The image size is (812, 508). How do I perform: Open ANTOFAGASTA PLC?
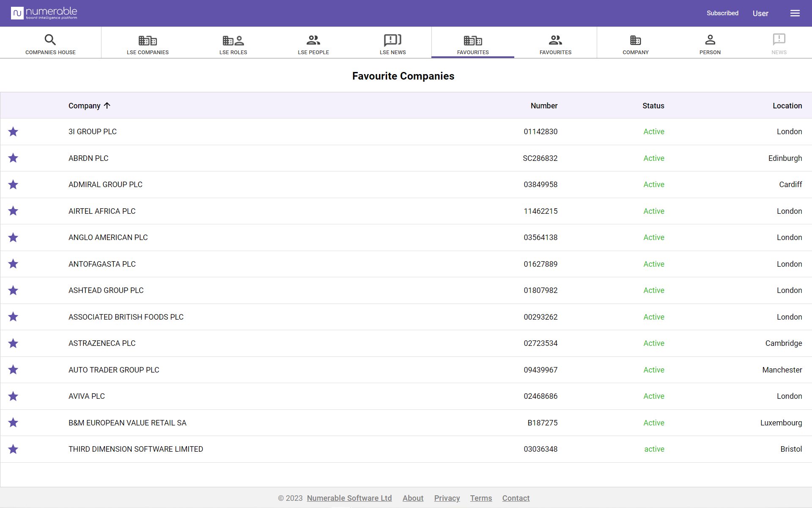pos(102,264)
